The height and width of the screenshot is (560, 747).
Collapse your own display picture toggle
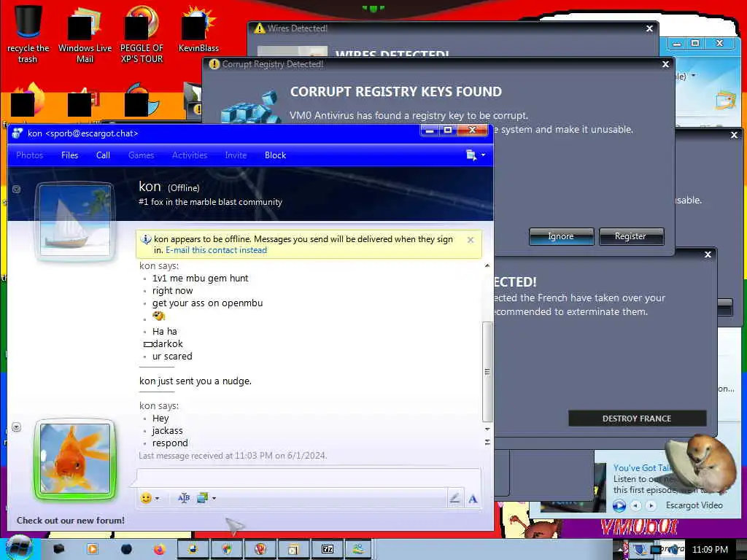(x=16, y=427)
